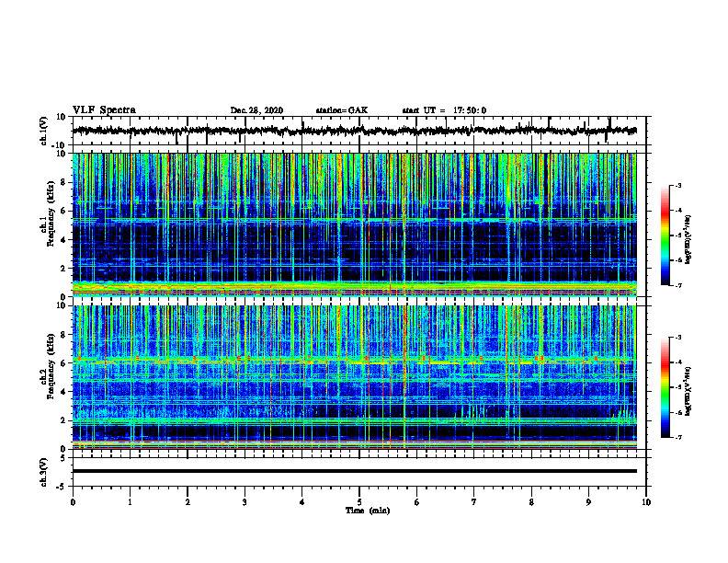Click time axis tick label "3"
This screenshot has width=728, height=563.
click(245, 502)
